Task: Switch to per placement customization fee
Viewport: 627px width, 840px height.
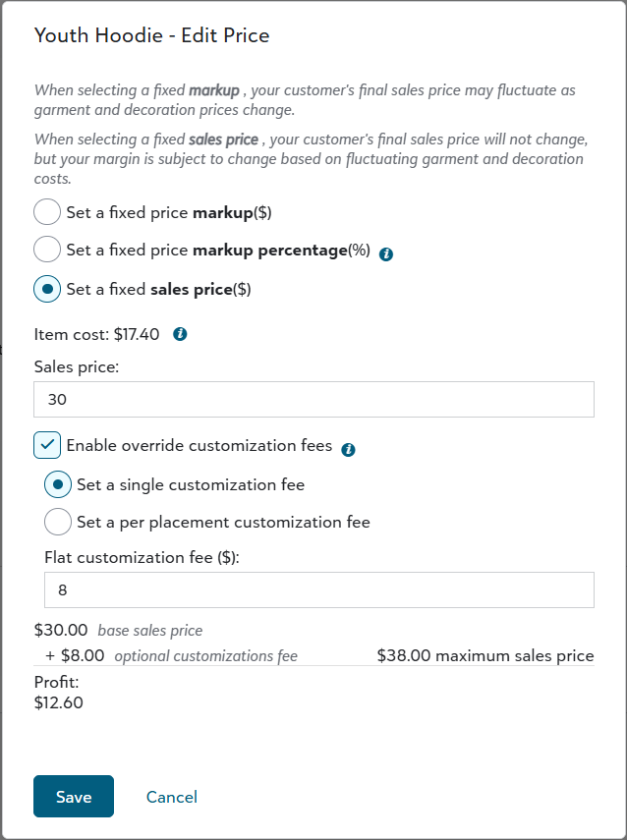Action: point(58,522)
